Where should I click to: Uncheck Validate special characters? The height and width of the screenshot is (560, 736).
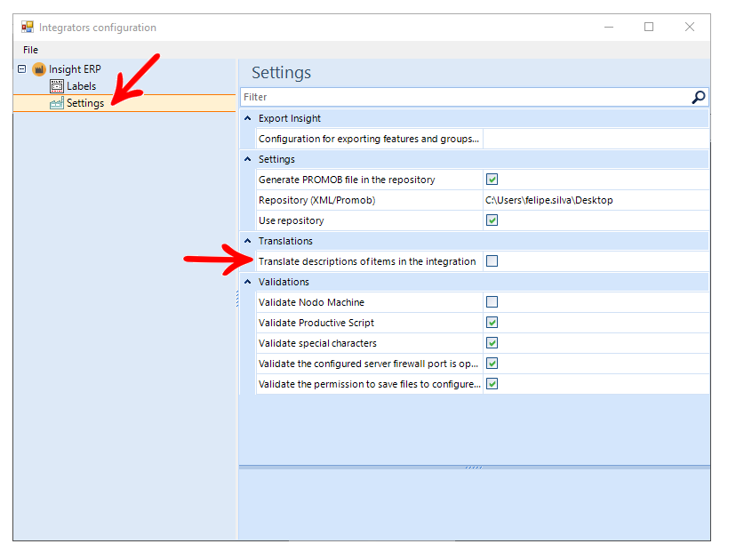(492, 343)
